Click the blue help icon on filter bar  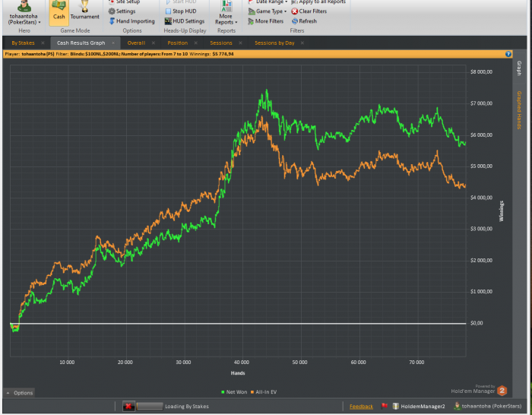coord(508,55)
